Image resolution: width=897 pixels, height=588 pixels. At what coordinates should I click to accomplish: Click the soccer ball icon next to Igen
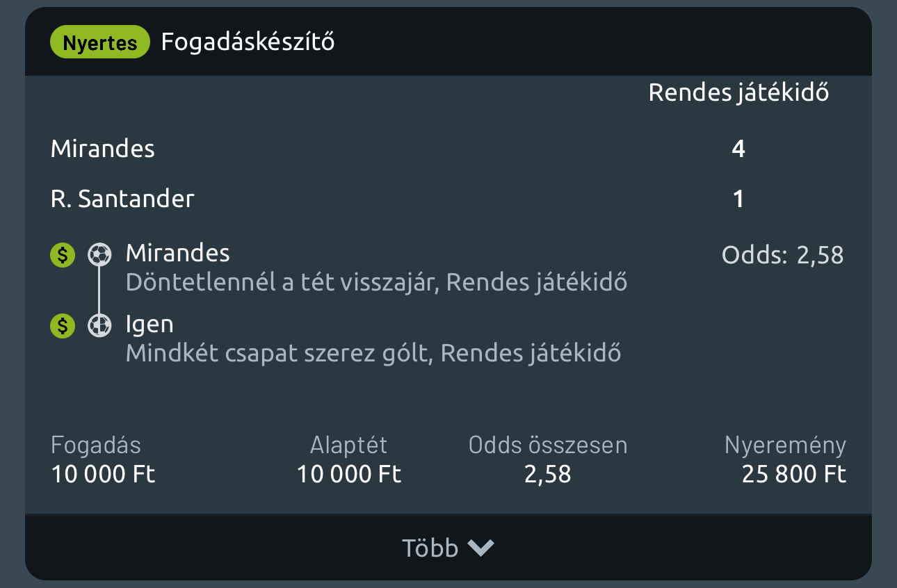point(99,325)
